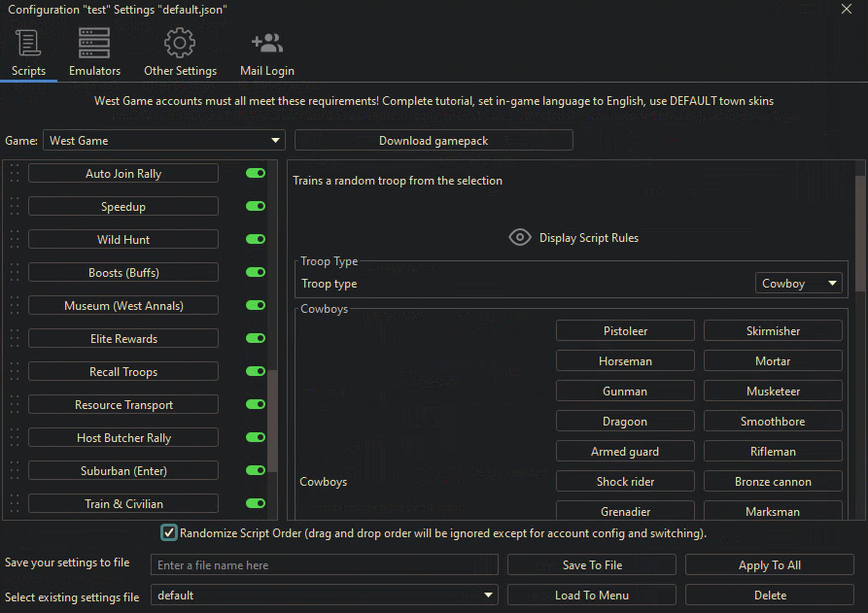Disable the Speedup script switch
This screenshot has width=868, height=613.
tap(256, 206)
